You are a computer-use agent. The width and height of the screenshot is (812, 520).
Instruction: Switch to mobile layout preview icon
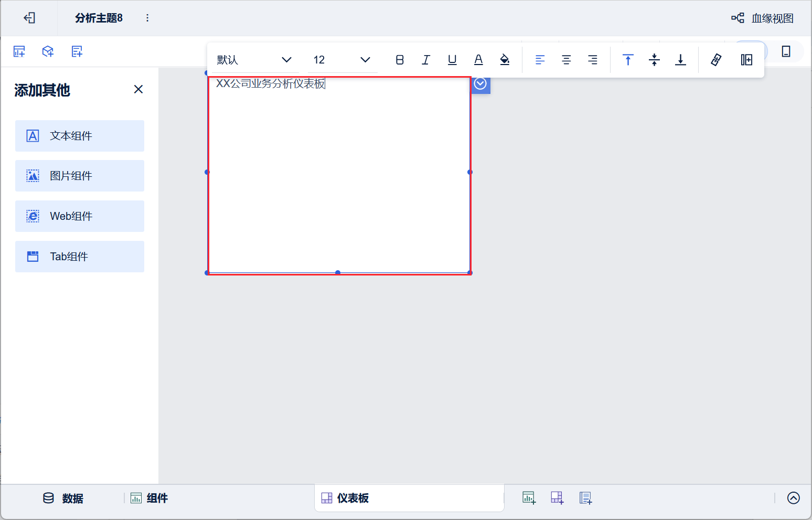(786, 51)
